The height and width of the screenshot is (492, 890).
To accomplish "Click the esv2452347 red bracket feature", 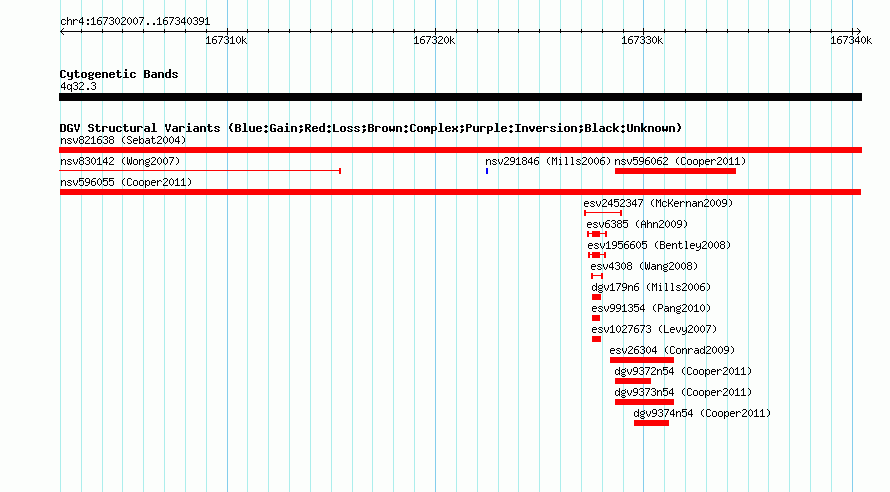I will (603, 213).
